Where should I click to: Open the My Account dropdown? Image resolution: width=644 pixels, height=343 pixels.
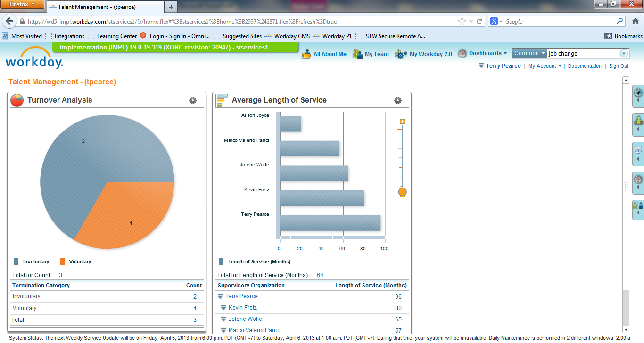pos(545,66)
